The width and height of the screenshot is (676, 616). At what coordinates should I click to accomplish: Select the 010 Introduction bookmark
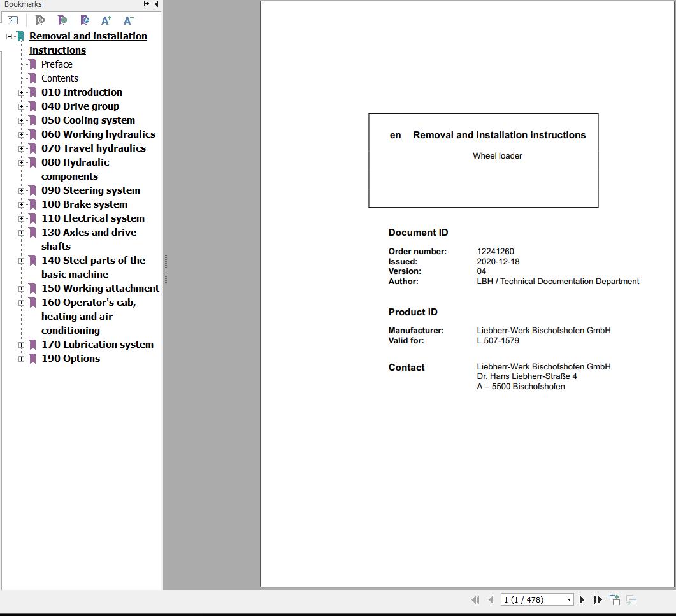click(x=82, y=92)
